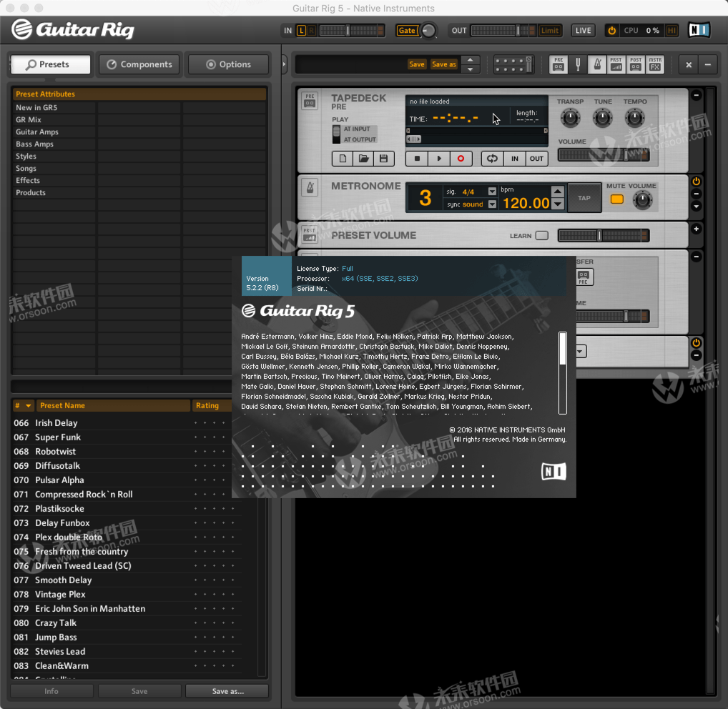Click the Tapedeck Pre module icon

point(310,101)
